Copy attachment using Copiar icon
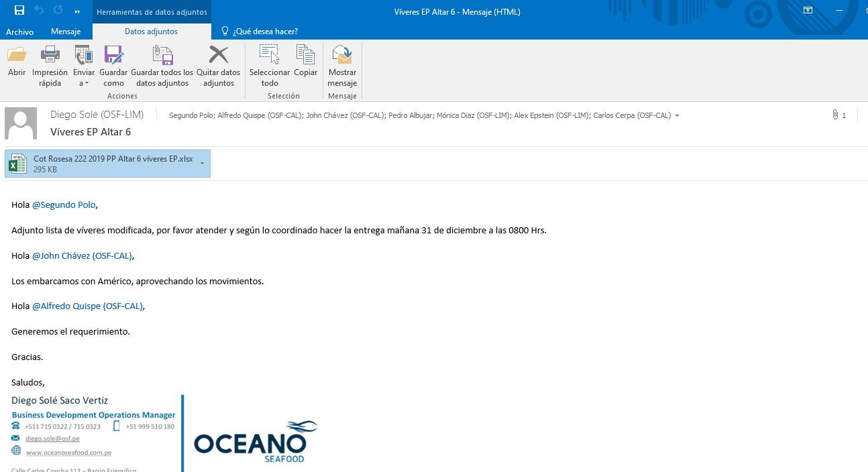Screen dimensions: 868x472 [x=305, y=56]
